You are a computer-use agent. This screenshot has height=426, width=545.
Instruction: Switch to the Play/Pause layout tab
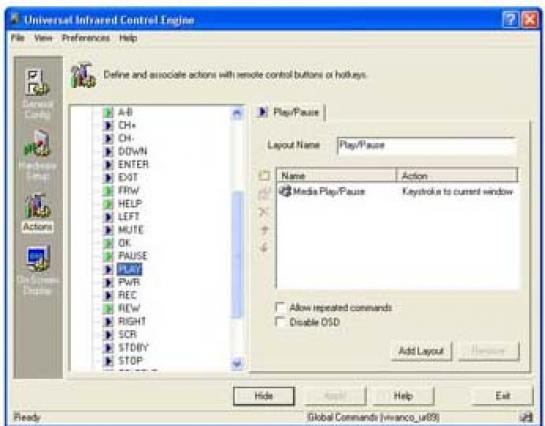click(290, 112)
